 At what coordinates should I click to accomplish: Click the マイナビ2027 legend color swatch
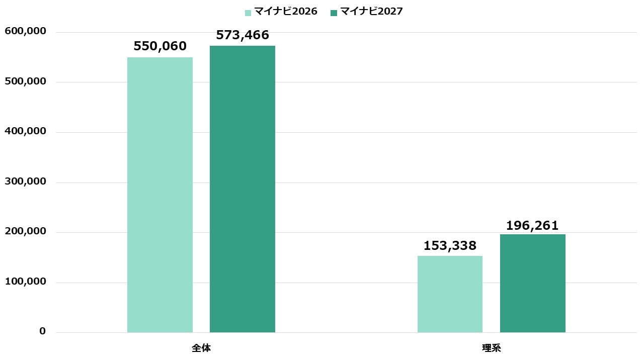pyautogui.click(x=334, y=13)
